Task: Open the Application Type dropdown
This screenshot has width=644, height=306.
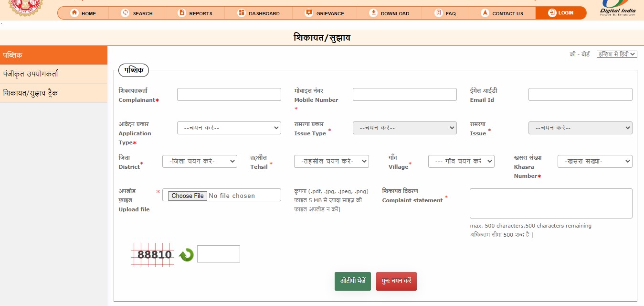Action: [x=229, y=128]
